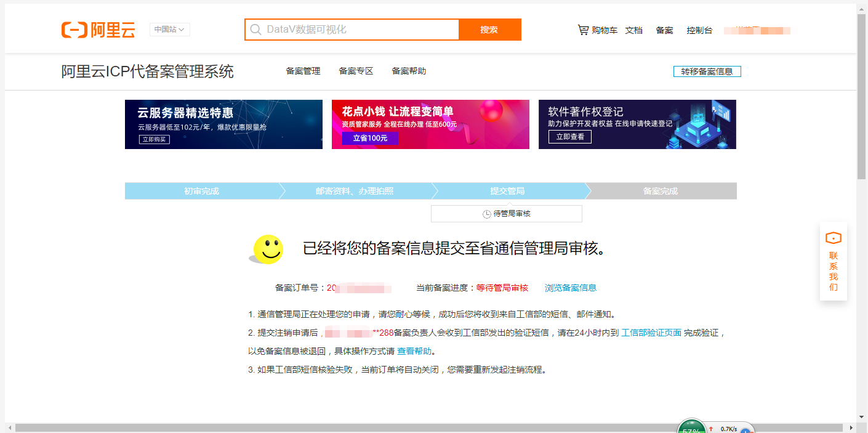Click the 阿里云ICP代备案管理系统 title
Image resolution: width=868 pixels, height=433 pixels.
[148, 71]
